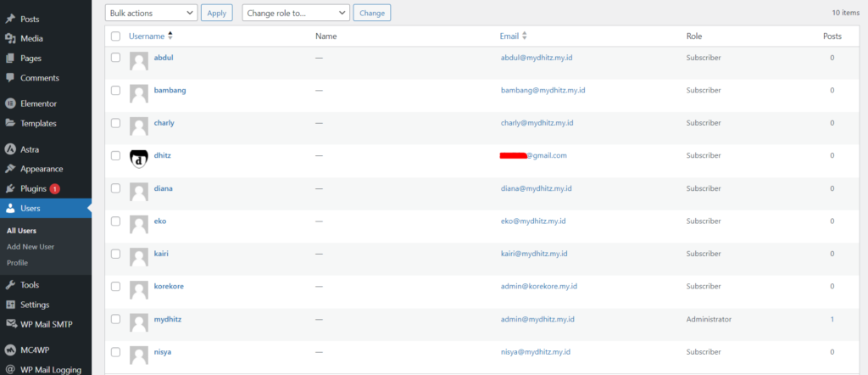868x375 pixels.
Task: Open the WP Mail SMTP menu
Action: [x=46, y=324]
